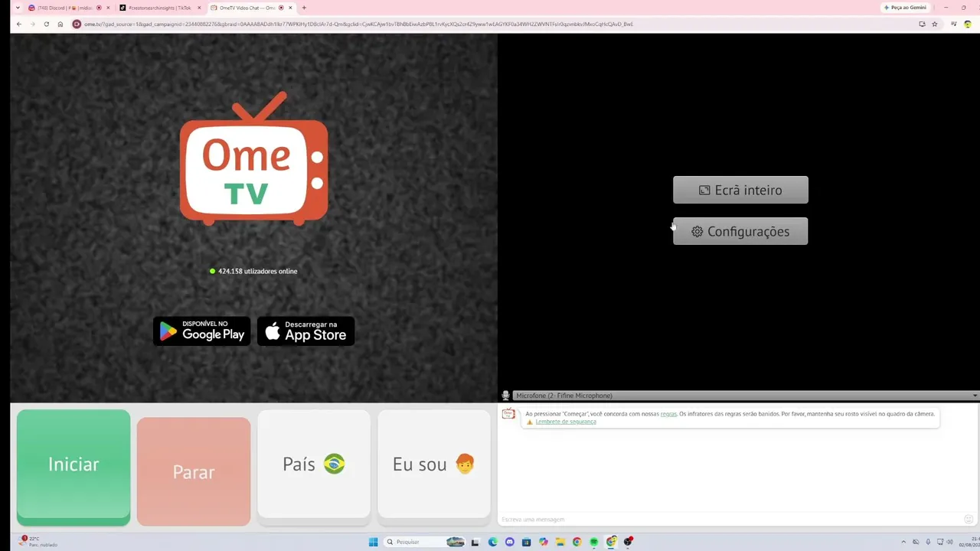Open the taskbar clock and date

coord(969,542)
